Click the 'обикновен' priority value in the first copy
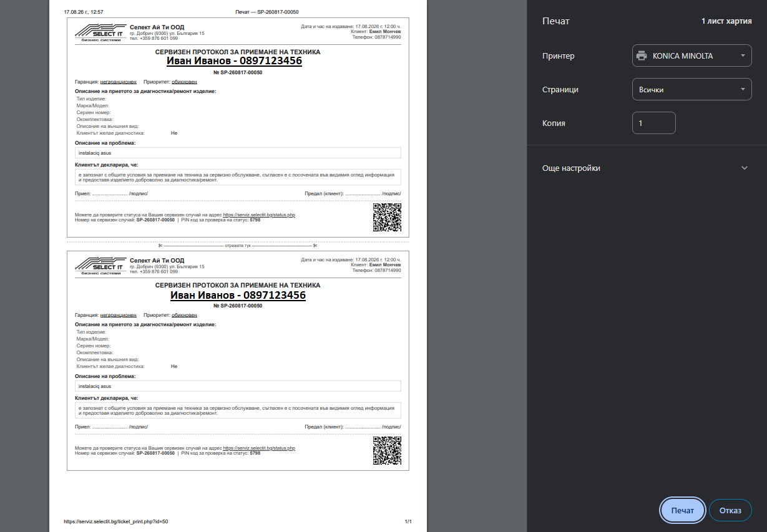The height and width of the screenshot is (532, 767). (184, 82)
